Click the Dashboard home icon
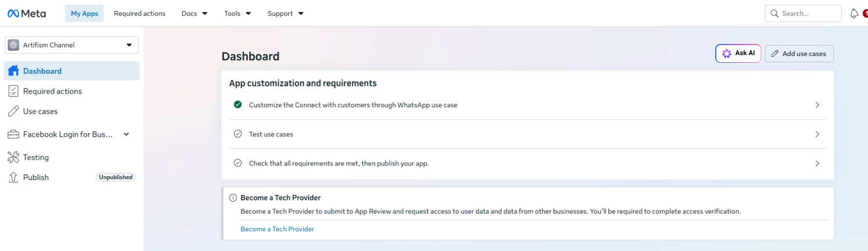 pos(14,71)
